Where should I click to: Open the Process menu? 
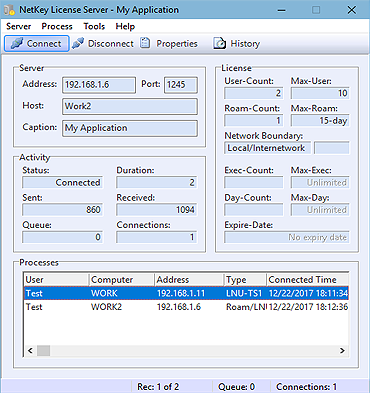pyautogui.click(x=57, y=26)
